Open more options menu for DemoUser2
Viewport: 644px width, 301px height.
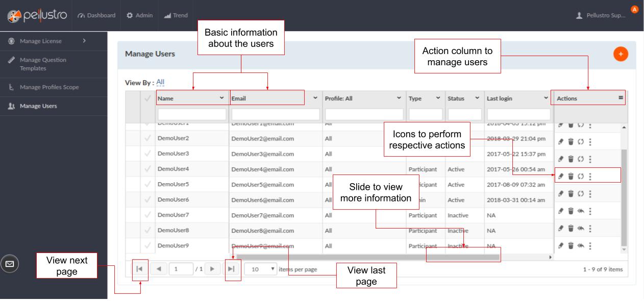click(590, 141)
